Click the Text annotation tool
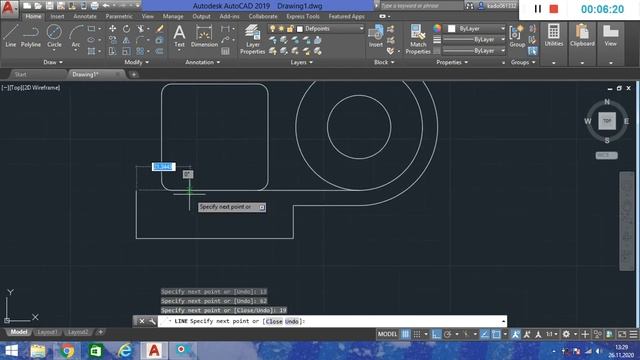 179,36
